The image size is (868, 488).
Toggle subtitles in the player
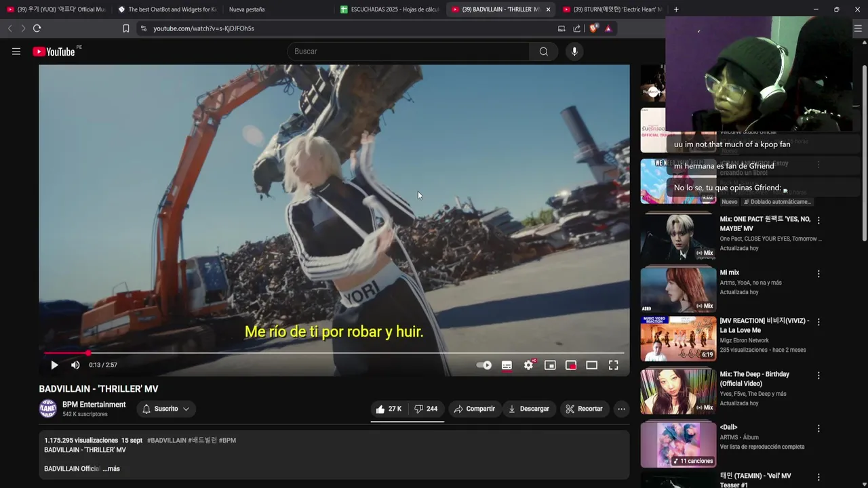(507, 365)
